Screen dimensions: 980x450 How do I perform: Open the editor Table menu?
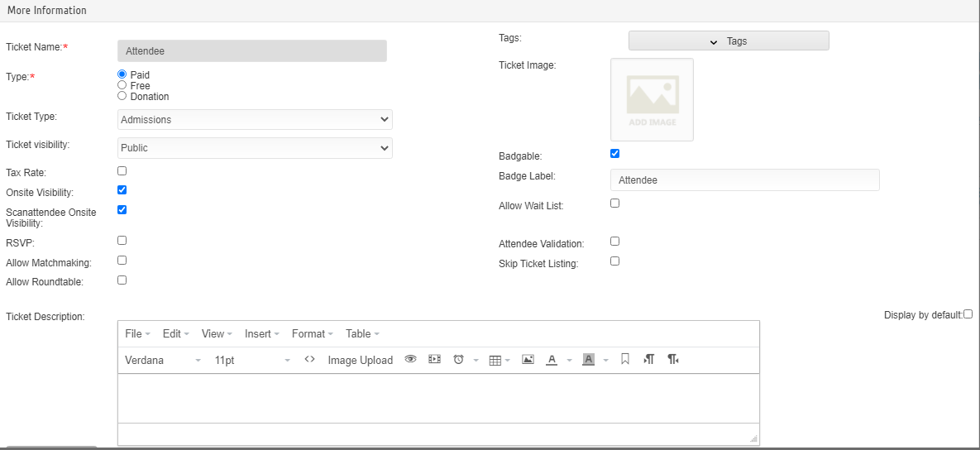(x=362, y=333)
